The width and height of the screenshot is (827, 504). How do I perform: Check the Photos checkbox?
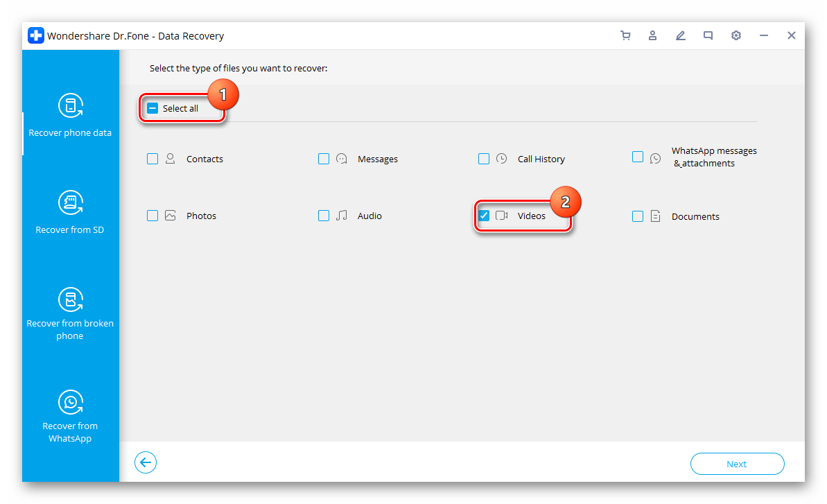[153, 216]
